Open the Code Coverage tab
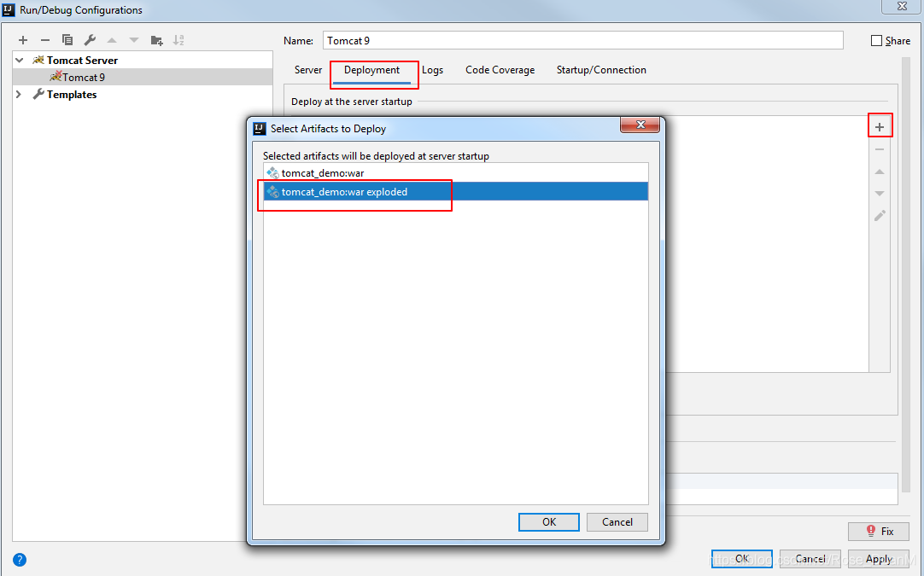Screen dimensions: 924x576 [x=500, y=69]
